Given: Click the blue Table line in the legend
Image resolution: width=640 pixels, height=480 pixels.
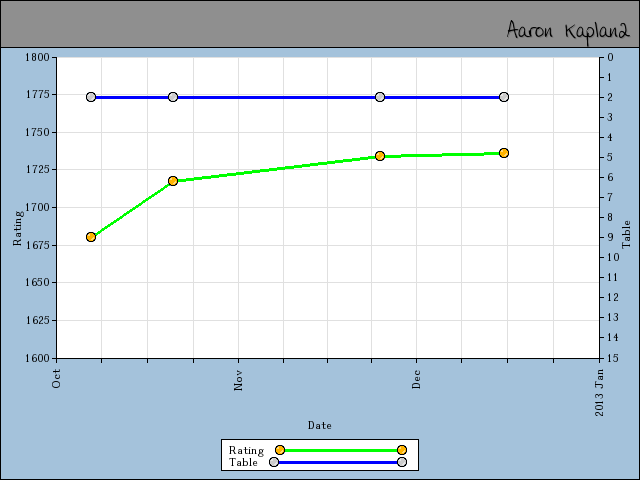Looking at the screenshot, I should [x=337, y=463].
